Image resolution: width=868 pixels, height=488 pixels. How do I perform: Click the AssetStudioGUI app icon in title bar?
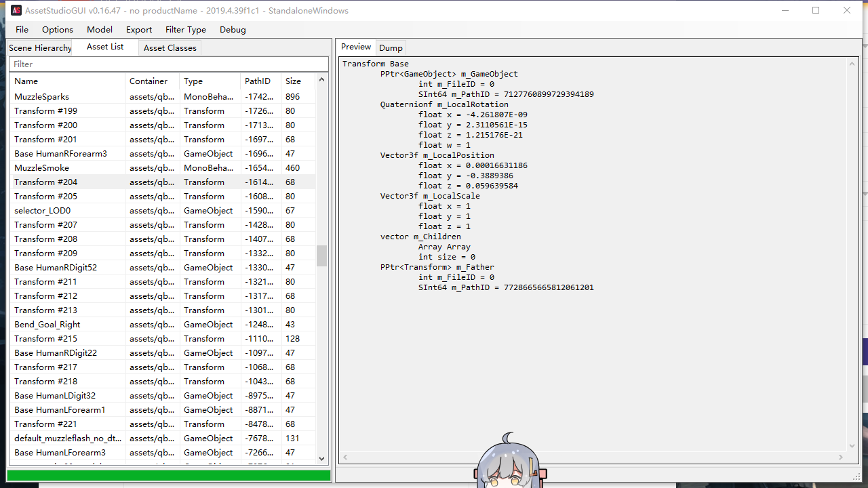(x=16, y=11)
